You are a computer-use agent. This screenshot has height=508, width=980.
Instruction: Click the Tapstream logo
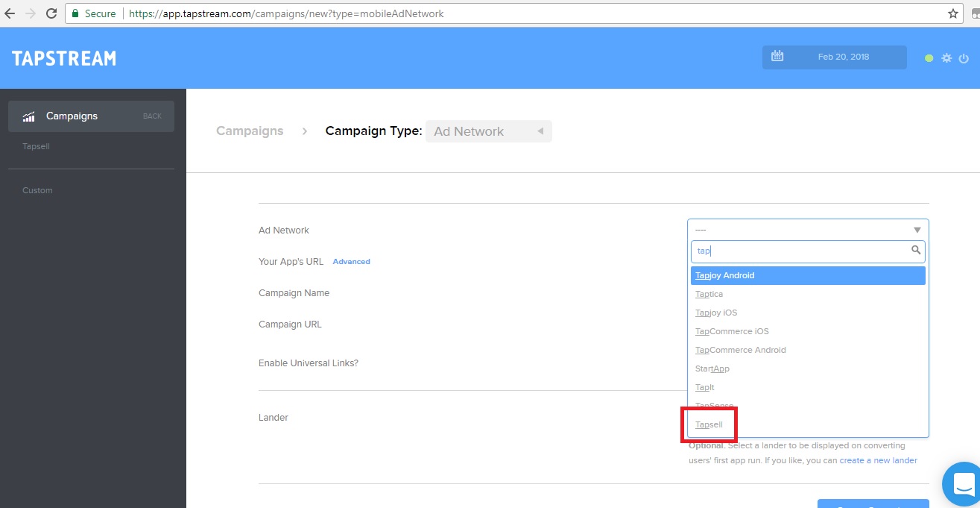click(64, 58)
